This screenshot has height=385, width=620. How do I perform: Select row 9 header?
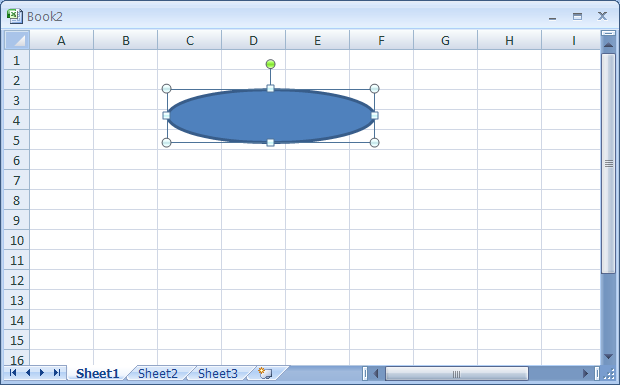coord(17,220)
